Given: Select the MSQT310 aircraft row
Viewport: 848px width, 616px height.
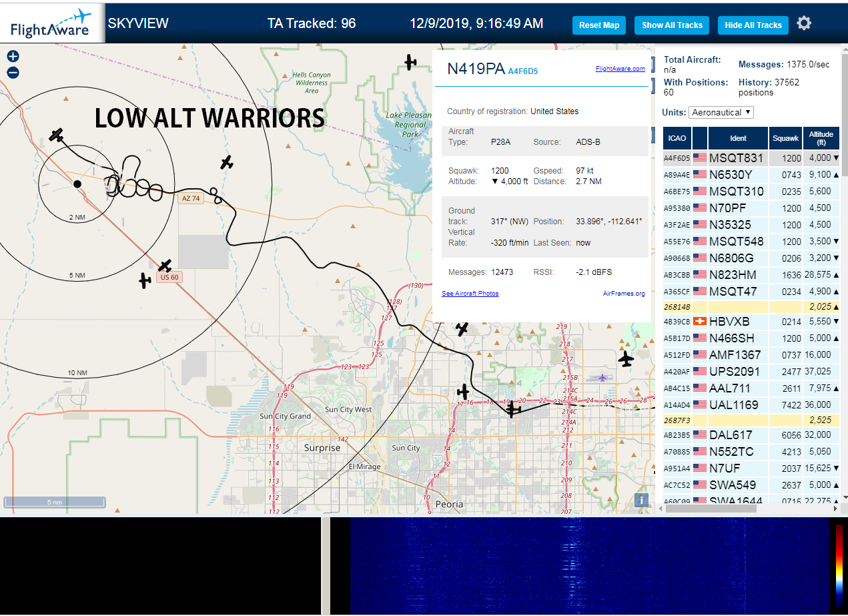Looking at the screenshot, I should point(751,192).
